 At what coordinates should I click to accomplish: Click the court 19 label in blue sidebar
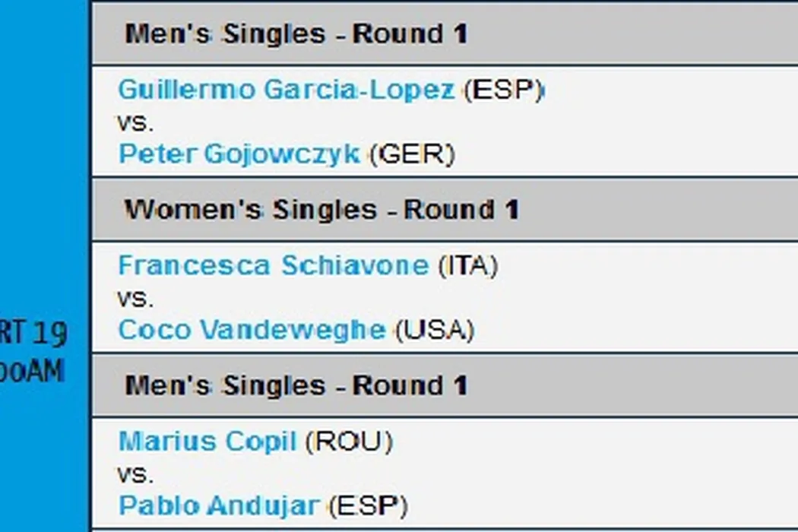coord(33,333)
